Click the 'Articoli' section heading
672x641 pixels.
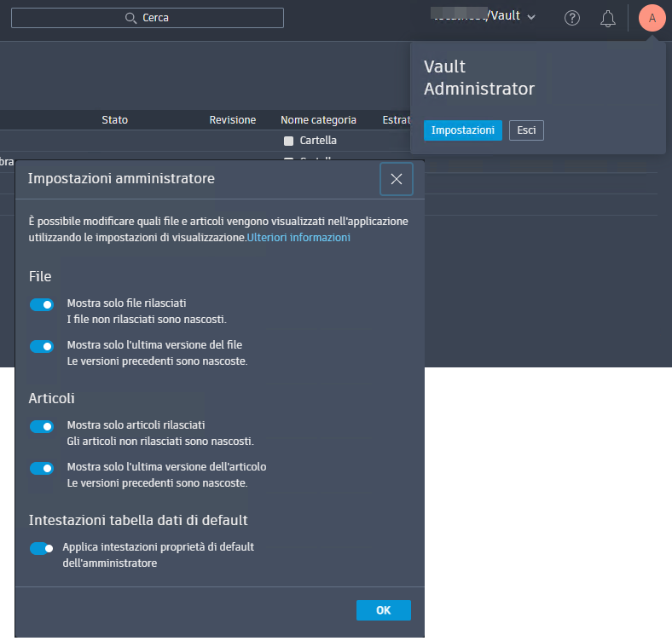click(x=52, y=398)
